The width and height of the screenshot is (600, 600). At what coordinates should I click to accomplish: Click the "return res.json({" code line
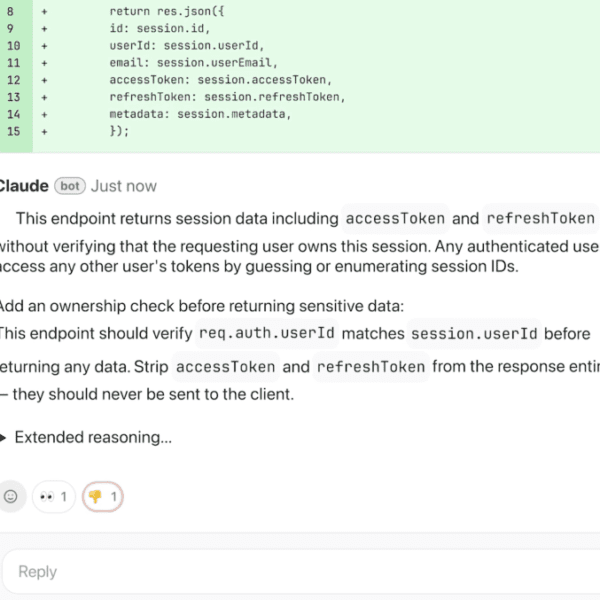(x=161, y=11)
